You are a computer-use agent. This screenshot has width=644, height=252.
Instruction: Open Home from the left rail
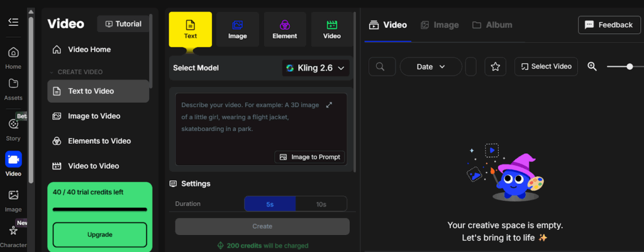tap(13, 53)
